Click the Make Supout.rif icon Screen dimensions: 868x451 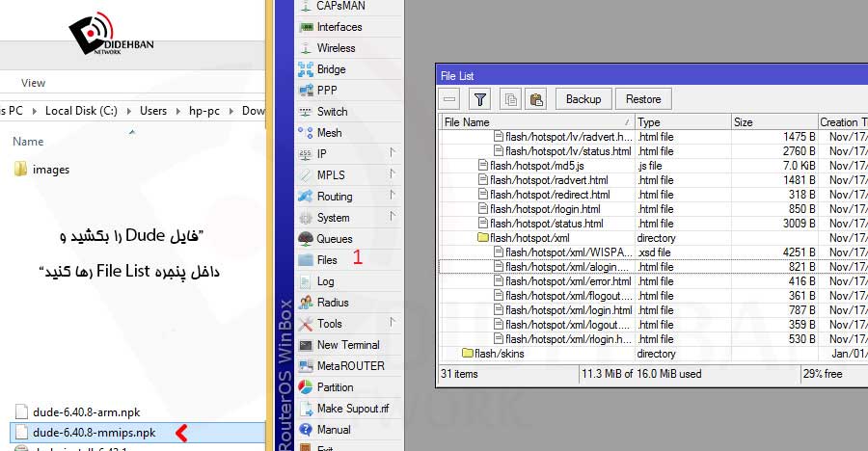point(306,409)
